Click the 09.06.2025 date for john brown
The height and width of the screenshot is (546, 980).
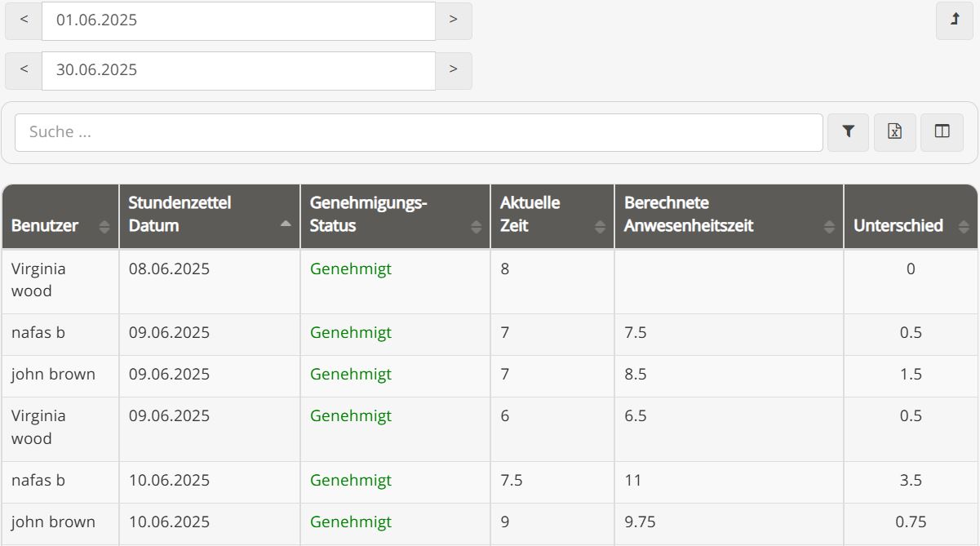tap(169, 374)
